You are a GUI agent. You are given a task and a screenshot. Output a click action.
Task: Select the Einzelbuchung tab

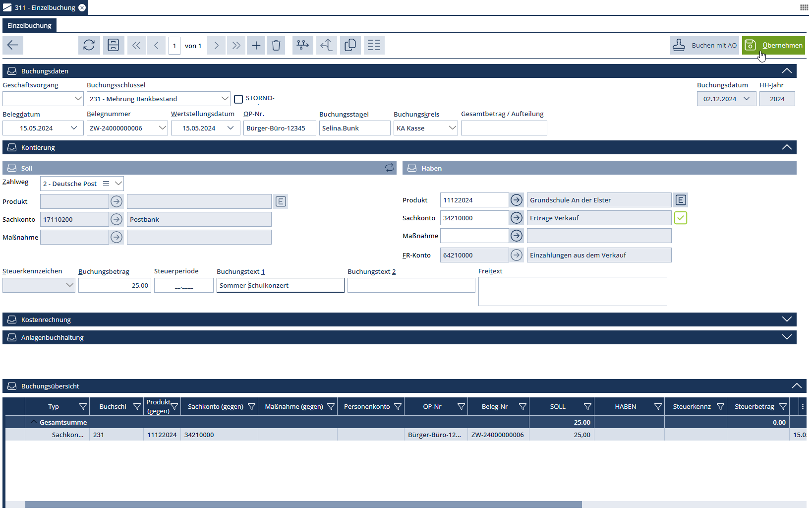pos(30,26)
